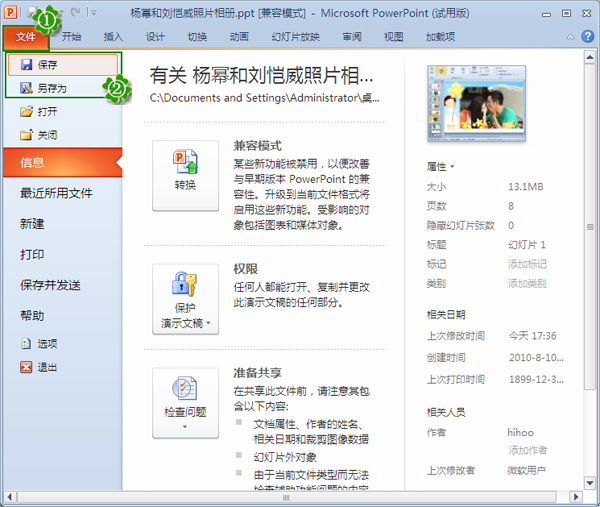The width and height of the screenshot is (600, 507).
Task: Click the vertical scrollbar thumb
Action: point(590,227)
